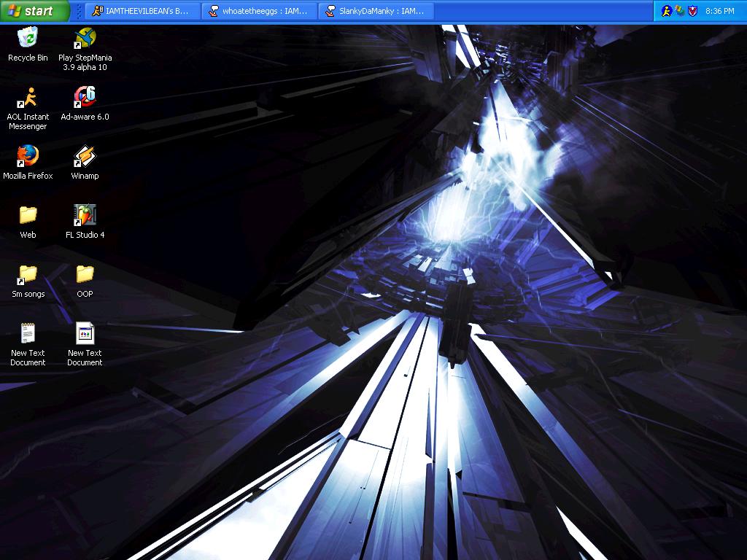The image size is (747, 560).
Task: Click the AIM running-man tray icon
Action: (666, 10)
